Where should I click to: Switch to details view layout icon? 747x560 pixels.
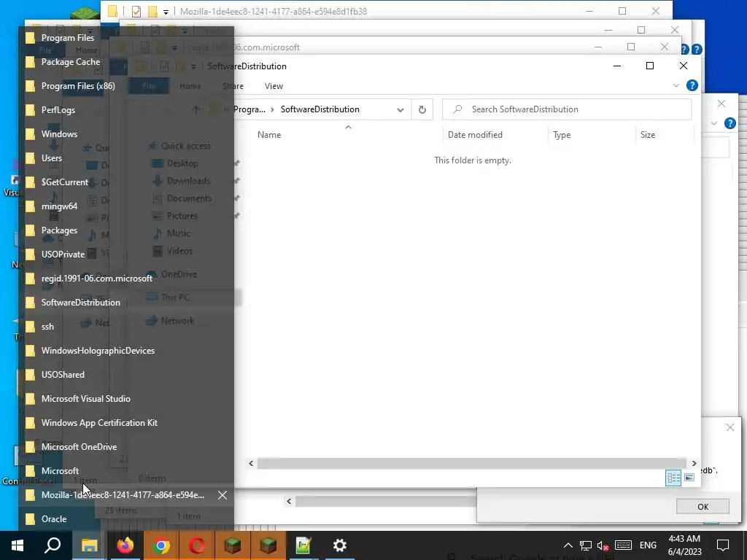pos(673,478)
